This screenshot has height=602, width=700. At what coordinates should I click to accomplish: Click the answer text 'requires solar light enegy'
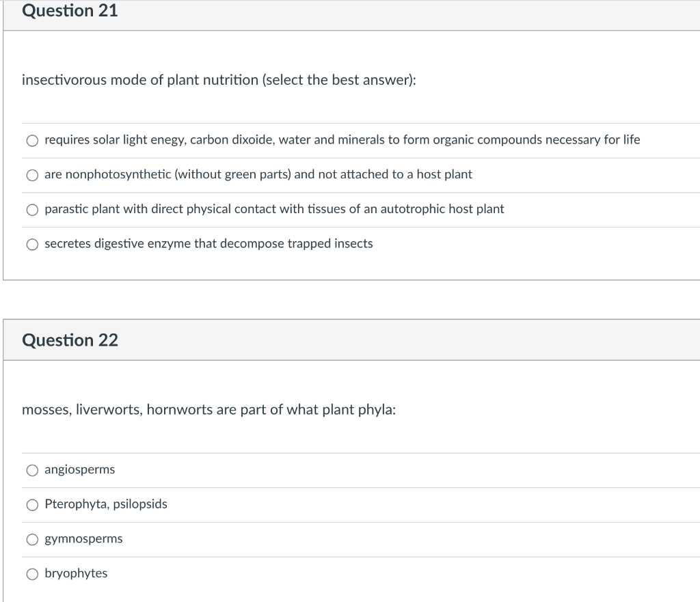click(x=342, y=139)
